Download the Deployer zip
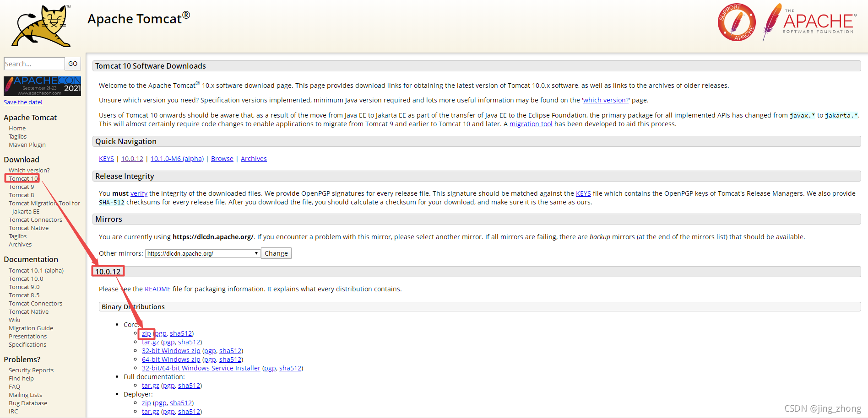868x418 pixels. (146, 403)
